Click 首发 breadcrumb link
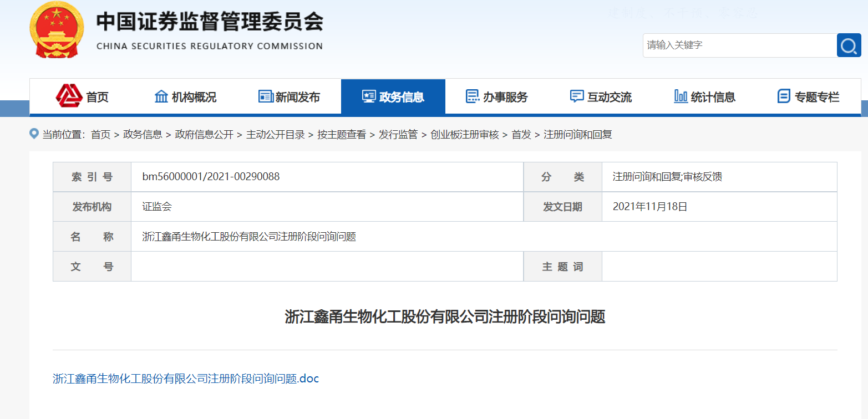Screen dimensions: 868x419 [521, 134]
